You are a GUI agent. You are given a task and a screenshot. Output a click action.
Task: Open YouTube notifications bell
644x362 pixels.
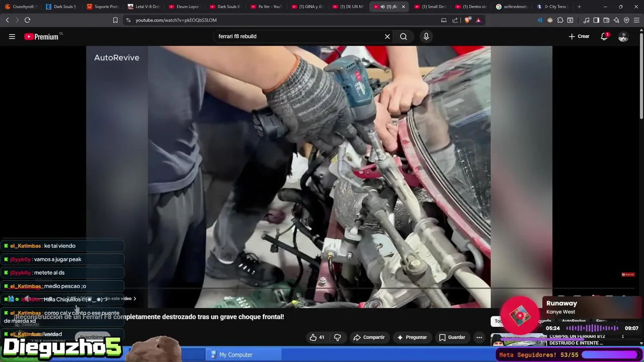point(604,36)
